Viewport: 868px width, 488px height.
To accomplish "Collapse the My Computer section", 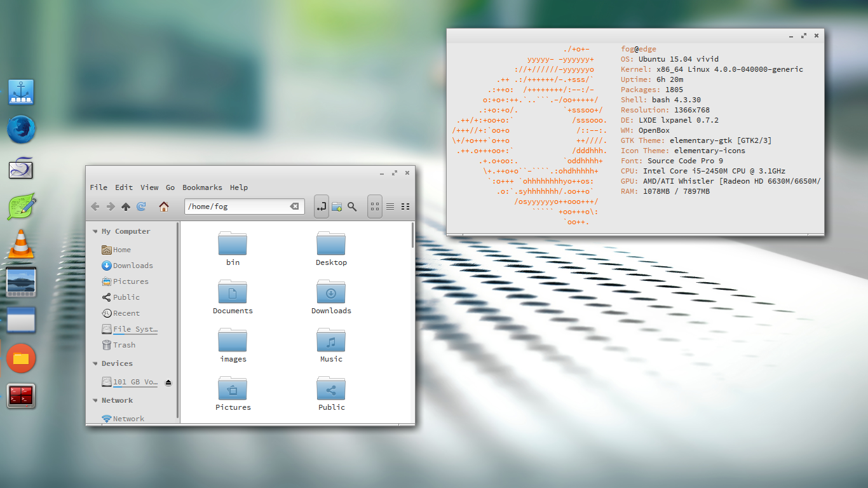I will (95, 232).
